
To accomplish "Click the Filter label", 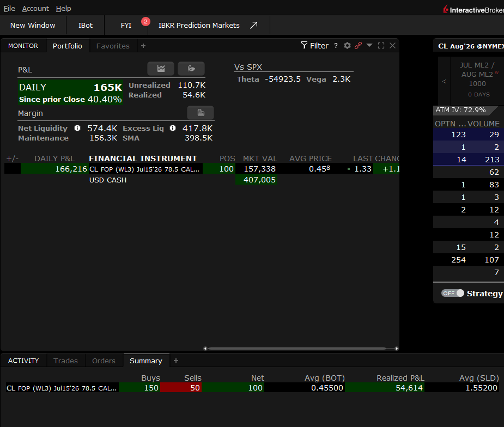I will click(319, 46).
